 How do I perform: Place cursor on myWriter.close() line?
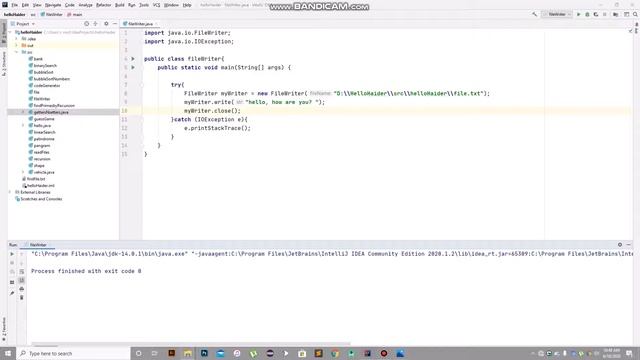pyautogui.click(x=212, y=111)
